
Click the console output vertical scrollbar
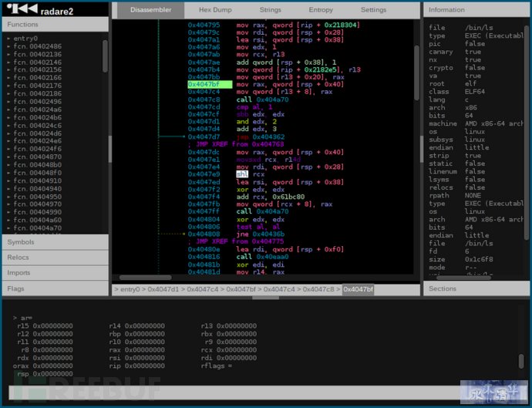[521, 361]
